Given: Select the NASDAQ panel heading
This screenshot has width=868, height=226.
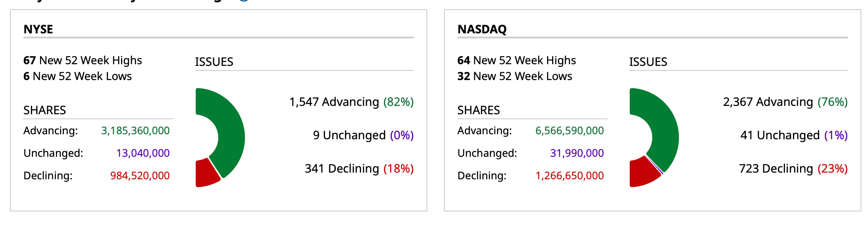Looking at the screenshot, I should (x=482, y=29).
